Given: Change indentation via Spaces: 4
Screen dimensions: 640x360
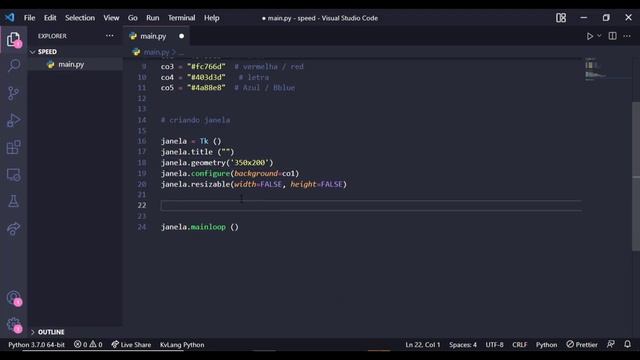Looking at the screenshot, I should tap(463, 344).
